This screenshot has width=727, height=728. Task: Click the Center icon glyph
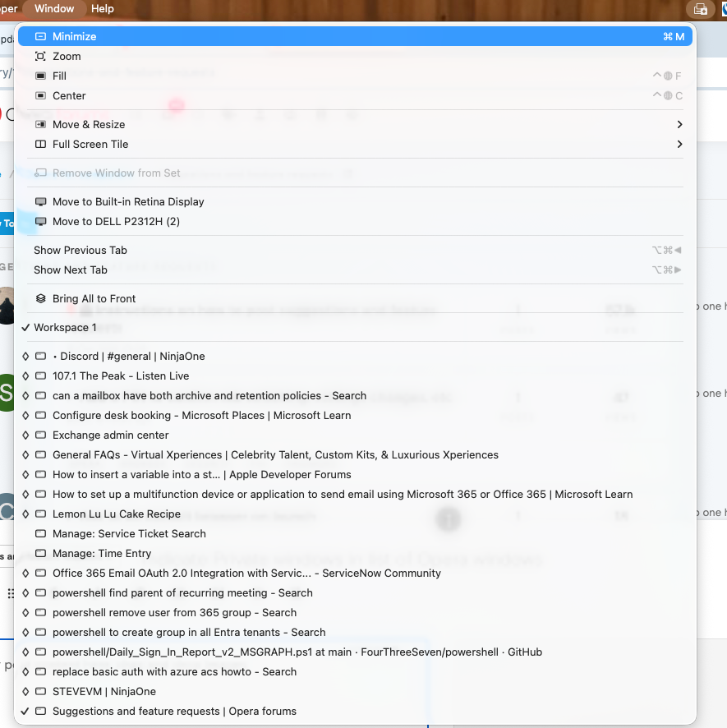41,95
